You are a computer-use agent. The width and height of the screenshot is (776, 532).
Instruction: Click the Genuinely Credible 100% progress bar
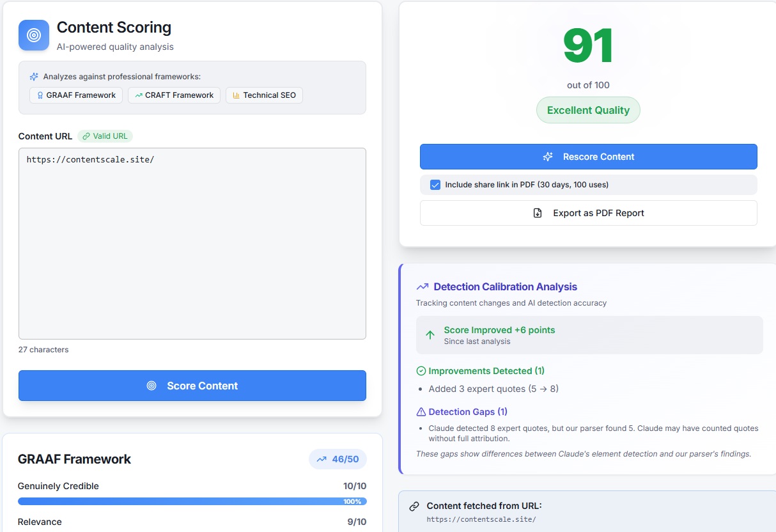click(x=192, y=501)
